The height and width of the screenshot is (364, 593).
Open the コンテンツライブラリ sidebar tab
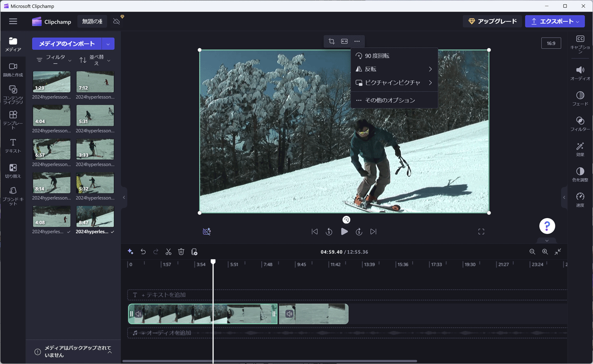coord(13,94)
